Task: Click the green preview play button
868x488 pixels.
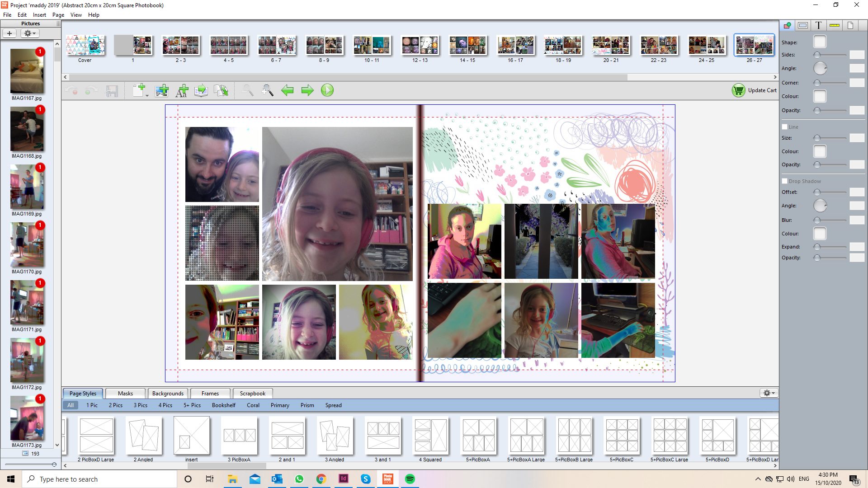Action: tap(327, 90)
